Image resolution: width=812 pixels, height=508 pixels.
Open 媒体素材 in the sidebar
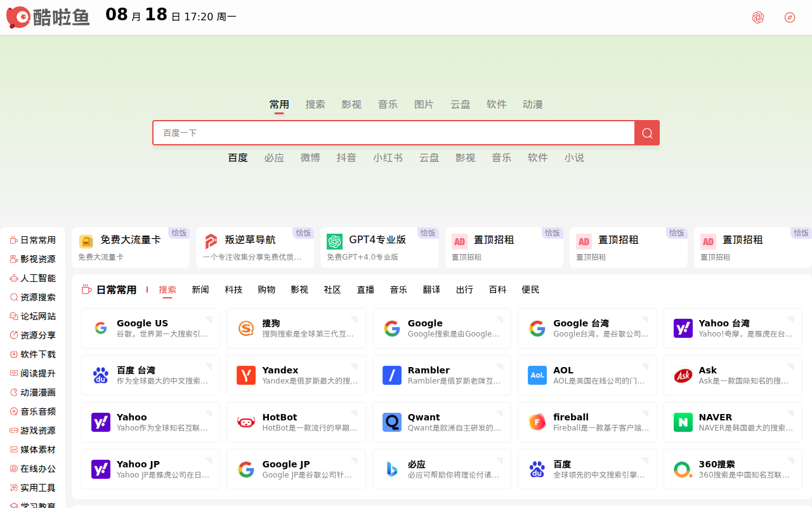33,450
